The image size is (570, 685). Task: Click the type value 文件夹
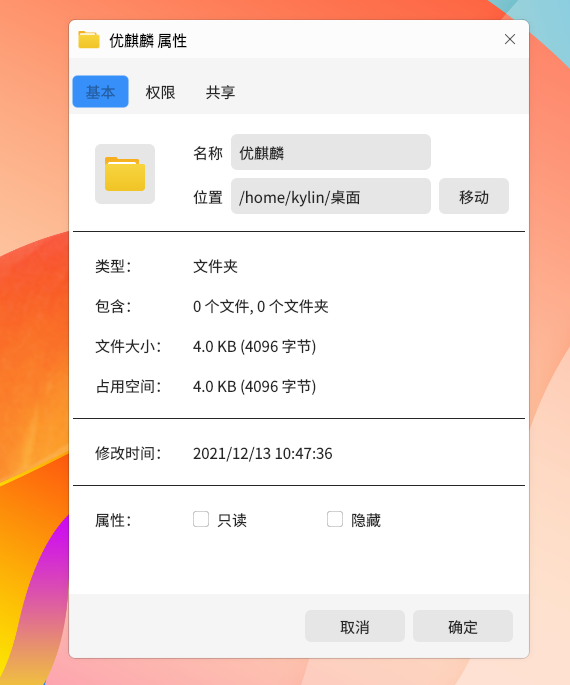[x=215, y=266]
